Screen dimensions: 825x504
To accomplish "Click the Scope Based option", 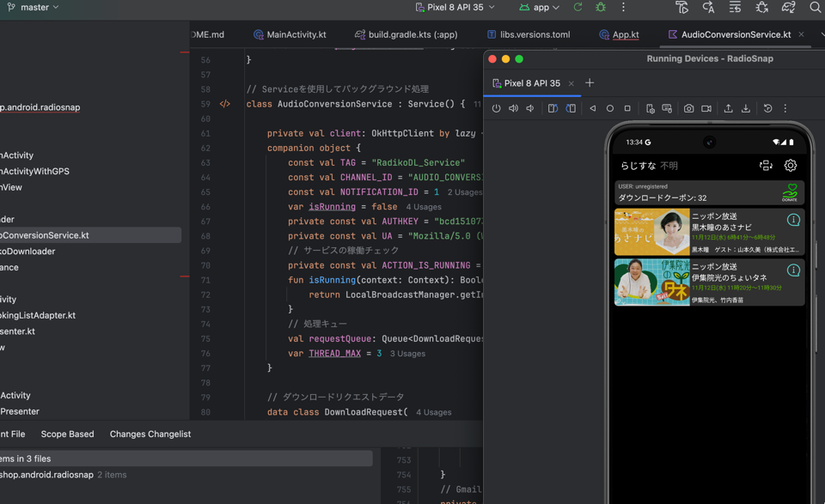I will (x=67, y=434).
